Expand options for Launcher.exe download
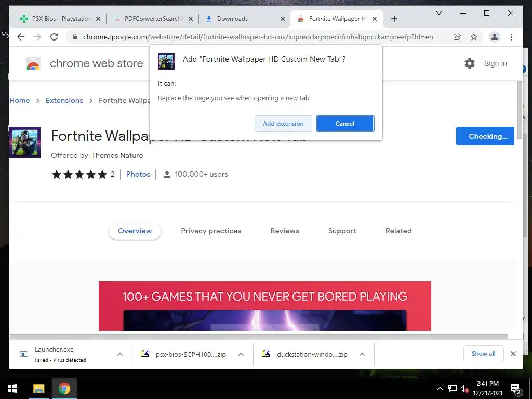The width and height of the screenshot is (532, 399). click(x=120, y=354)
